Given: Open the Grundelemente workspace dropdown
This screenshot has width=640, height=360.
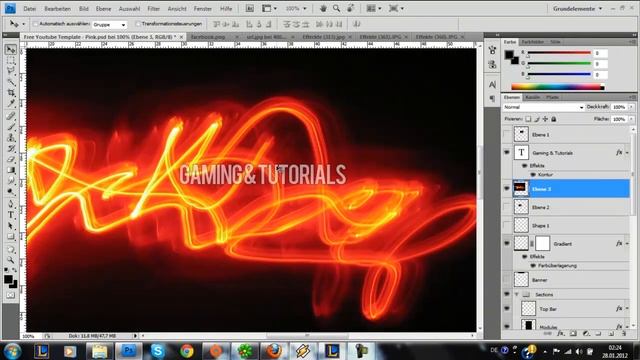Looking at the screenshot, I should (x=578, y=8).
